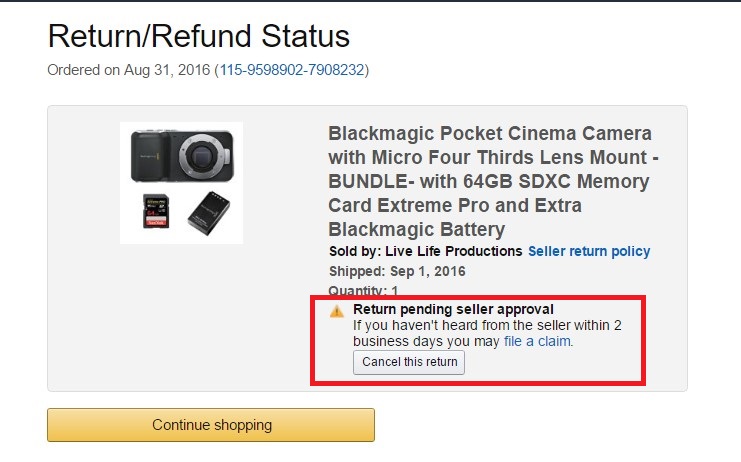
Task: Click the 'Shipped: Sep 1, 2016' line
Action: [x=397, y=271]
